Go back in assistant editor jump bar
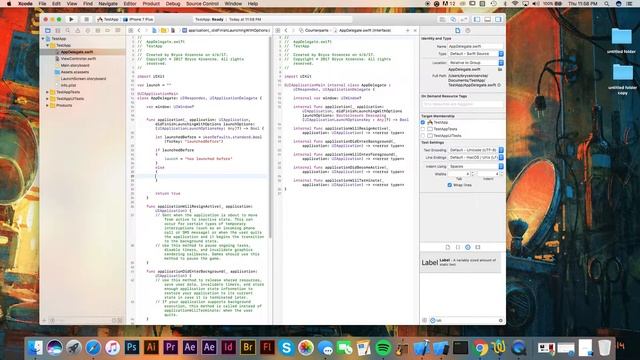640x360 pixels. click(x=286, y=31)
